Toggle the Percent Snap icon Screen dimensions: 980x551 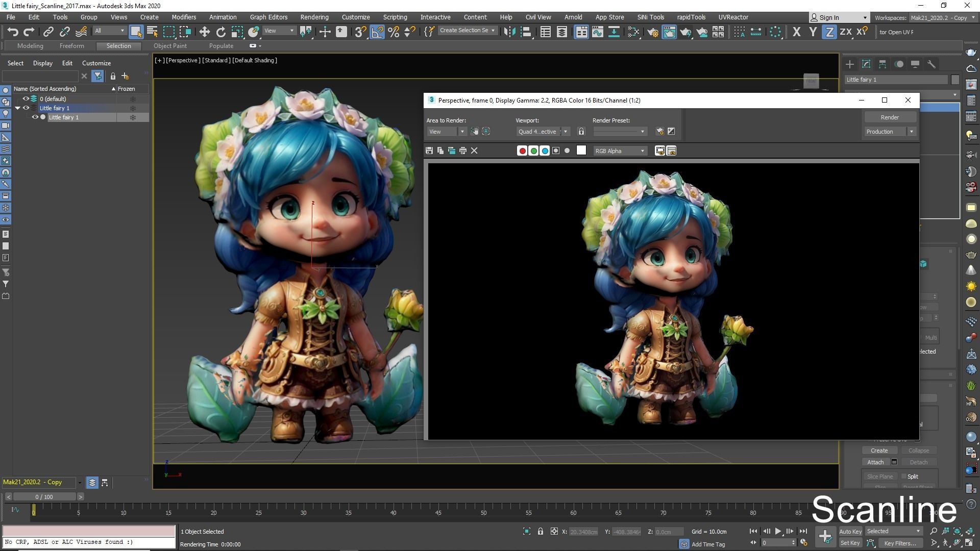(x=394, y=32)
